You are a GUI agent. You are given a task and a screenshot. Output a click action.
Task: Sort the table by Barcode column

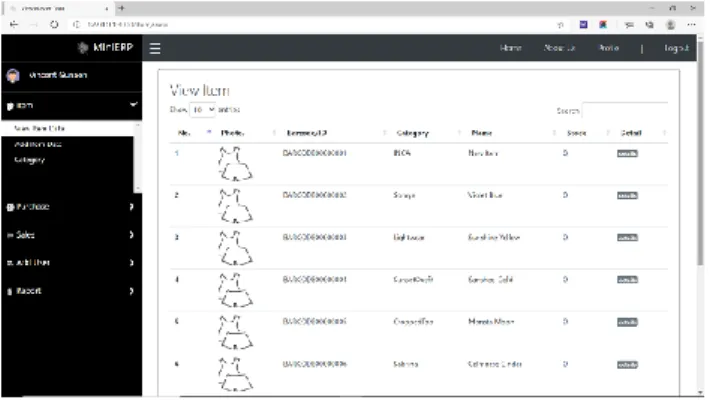(x=335, y=133)
